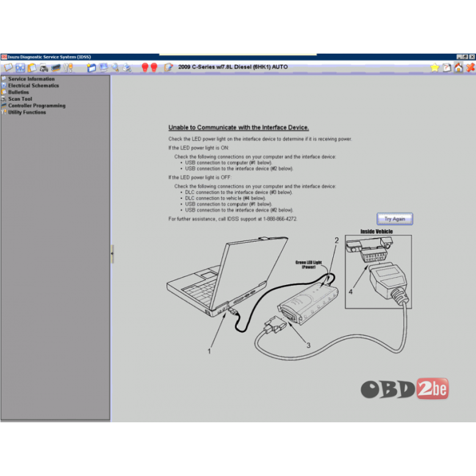Click the connection diagram illustration

pos(289,295)
